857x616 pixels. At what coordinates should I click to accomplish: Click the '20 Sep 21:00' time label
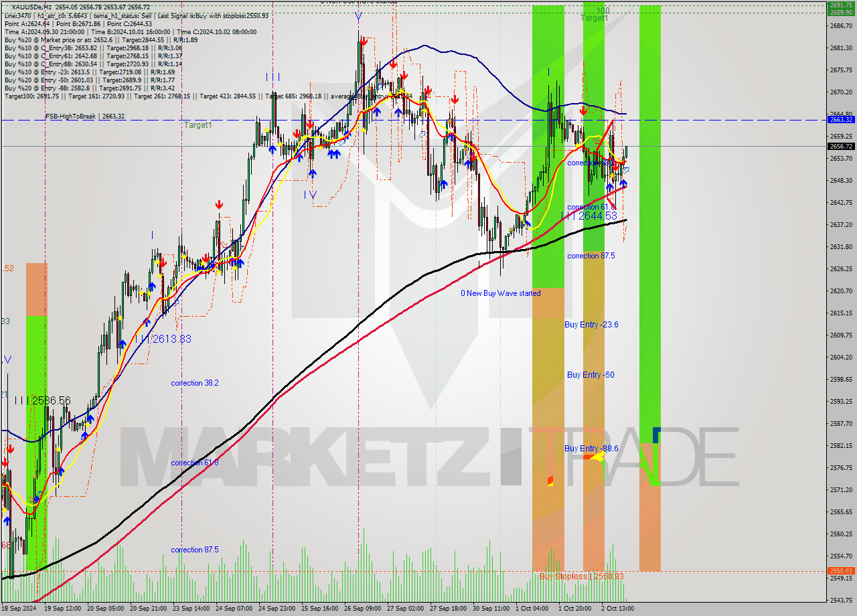pos(149,609)
